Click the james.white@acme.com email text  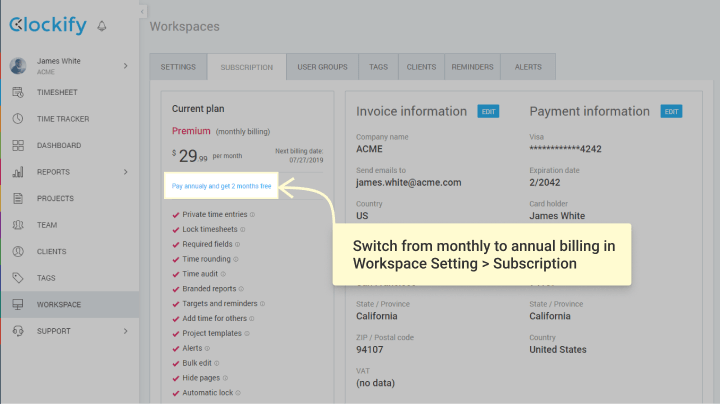pos(409,183)
